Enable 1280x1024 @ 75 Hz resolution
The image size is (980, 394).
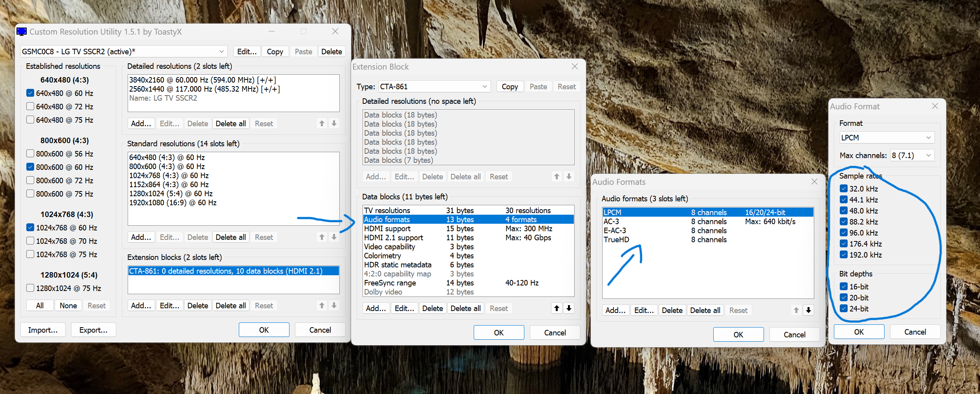coord(30,288)
